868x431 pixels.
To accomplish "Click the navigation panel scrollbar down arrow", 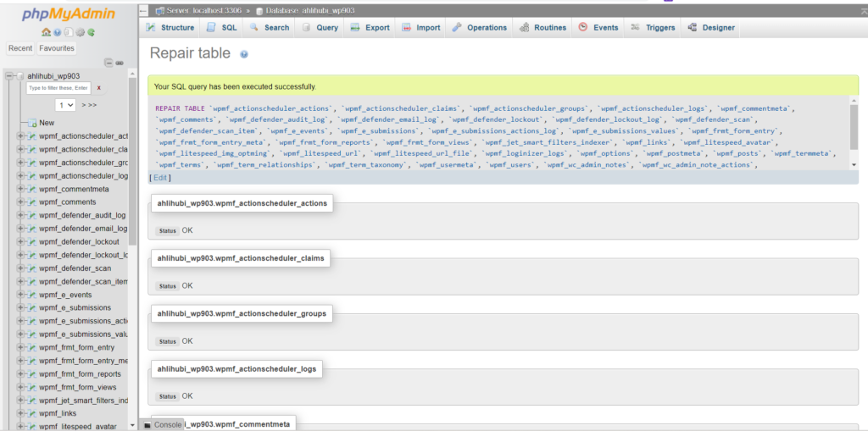I will [132, 425].
